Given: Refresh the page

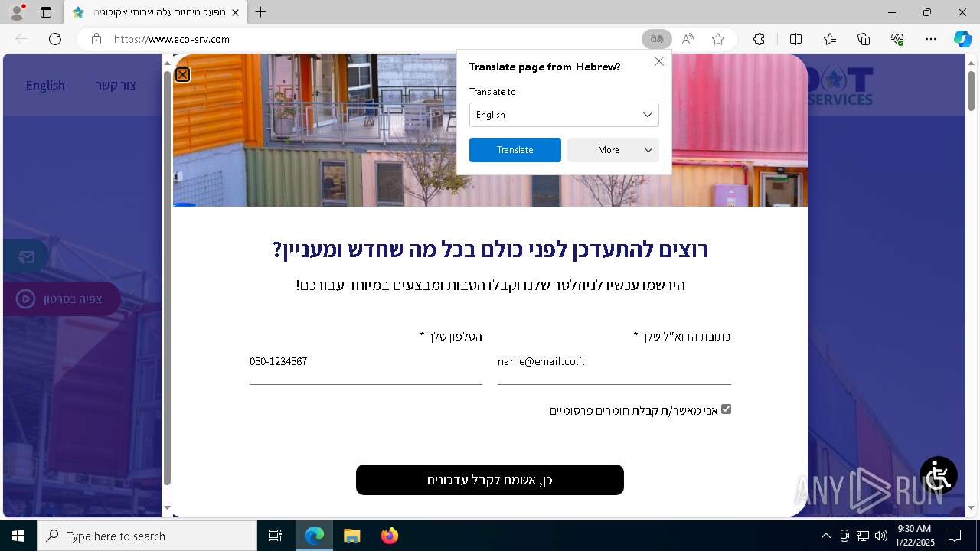Looking at the screenshot, I should [55, 39].
